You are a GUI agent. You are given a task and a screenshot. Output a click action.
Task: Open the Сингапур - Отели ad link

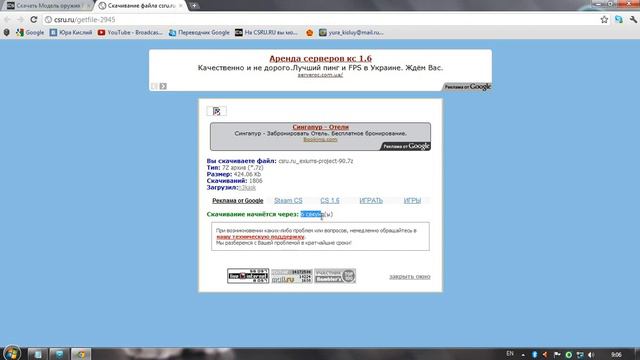coord(320,127)
